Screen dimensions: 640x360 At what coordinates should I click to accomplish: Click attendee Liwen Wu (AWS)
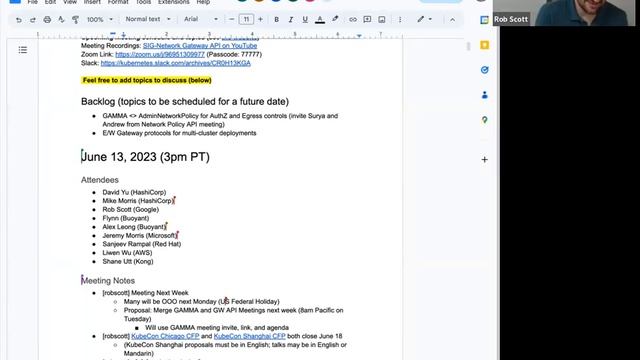click(127, 253)
